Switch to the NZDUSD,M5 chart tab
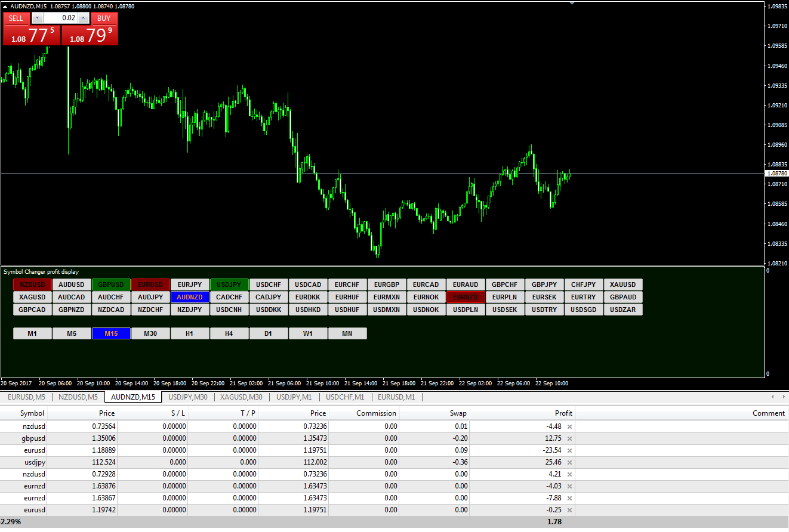 click(x=78, y=397)
